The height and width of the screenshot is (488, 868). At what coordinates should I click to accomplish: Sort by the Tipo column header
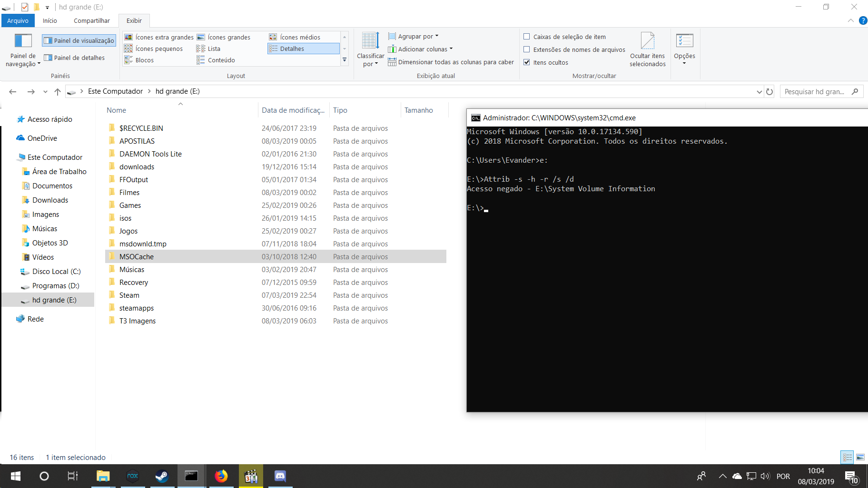pos(365,110)
